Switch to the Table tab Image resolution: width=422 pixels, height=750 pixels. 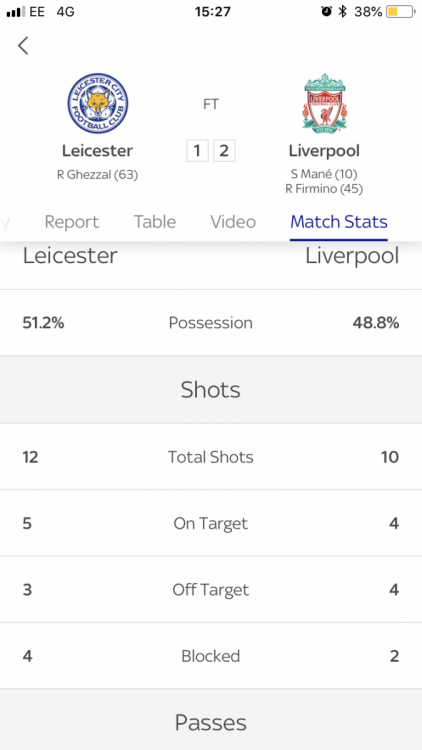(155, 222)
